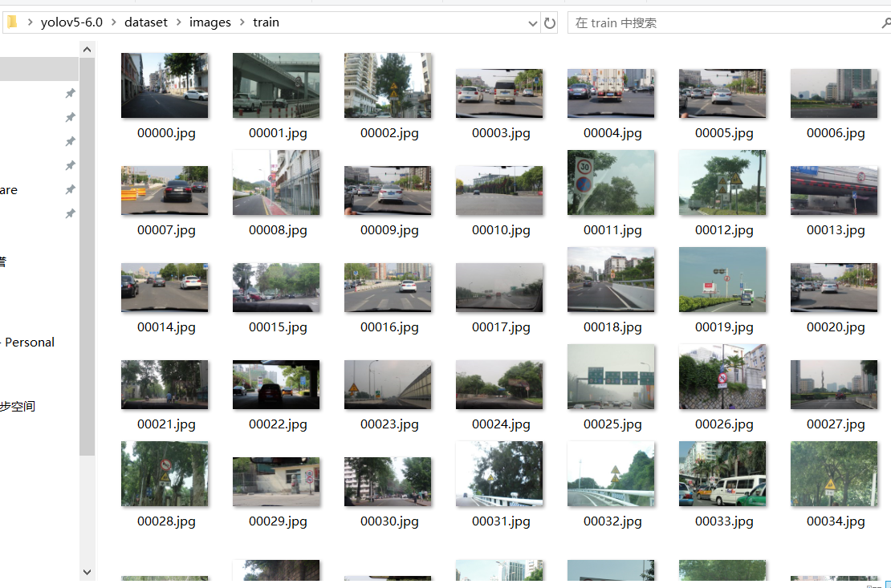This screenshot has width=891, height=588.
Task: Select thumbnail 00017.jpg
Action: (x=499, y=287)
